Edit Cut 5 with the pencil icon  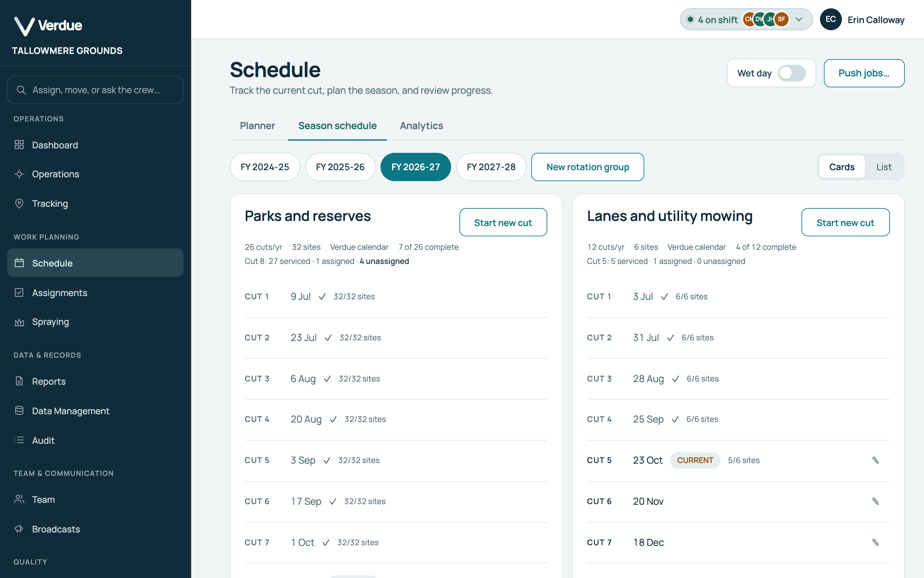pyautogui.click(x=876, y=460)
